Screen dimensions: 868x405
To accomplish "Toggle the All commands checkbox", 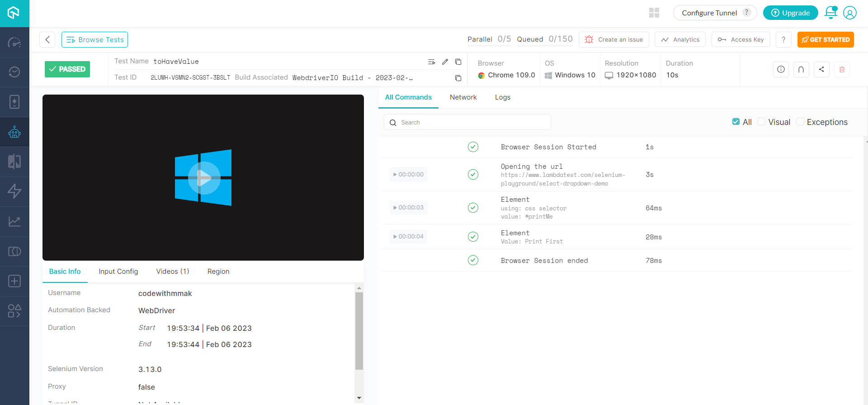I will 736,122.
